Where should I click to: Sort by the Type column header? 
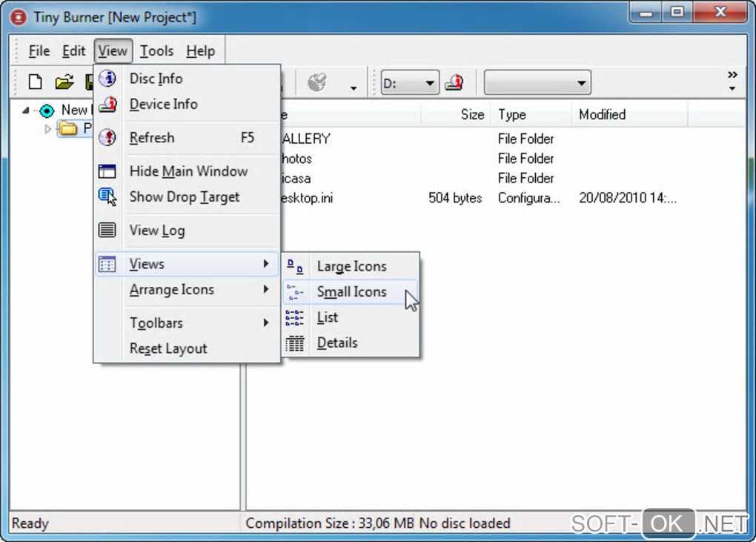(x=531, y=114)
